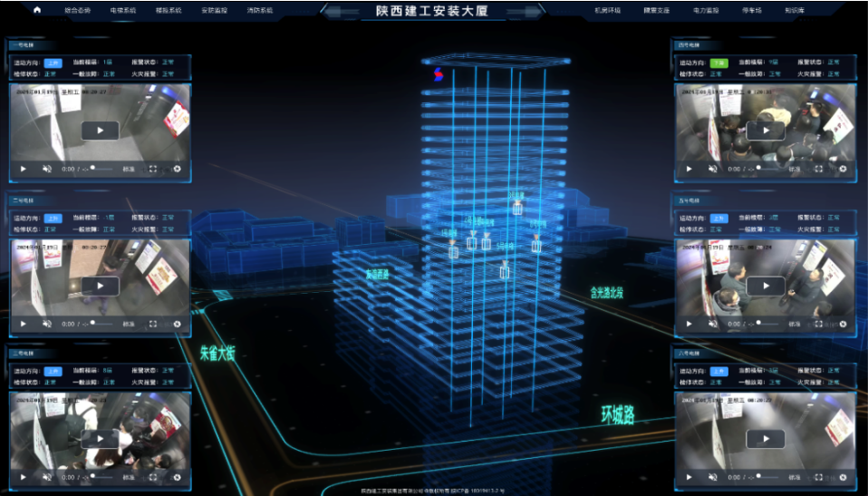Open 标准 quality selector for 三号电梯 video

pos(129,477)
